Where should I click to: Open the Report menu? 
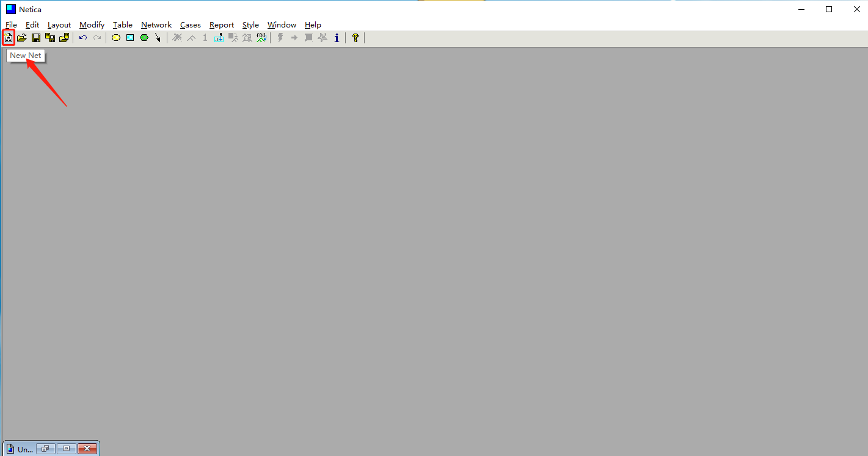point(222,25)
